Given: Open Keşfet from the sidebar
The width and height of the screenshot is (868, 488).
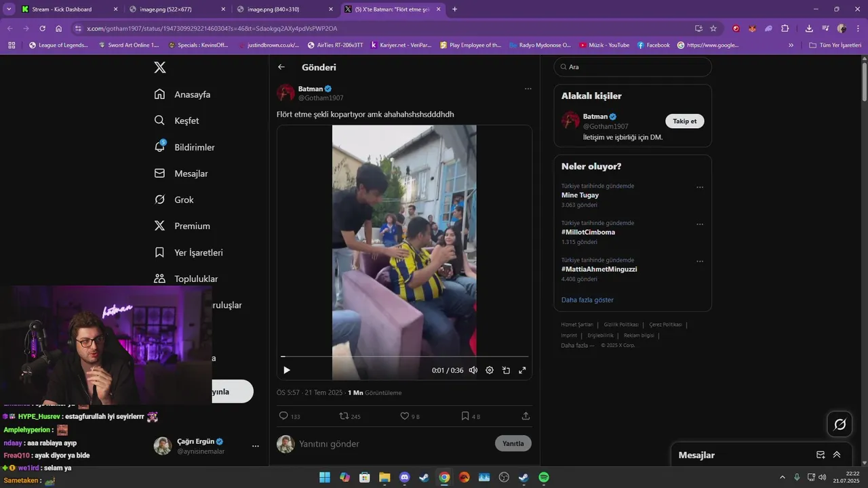Looking at the screenshot, I should pyautogui.click(x=177, y=121).
